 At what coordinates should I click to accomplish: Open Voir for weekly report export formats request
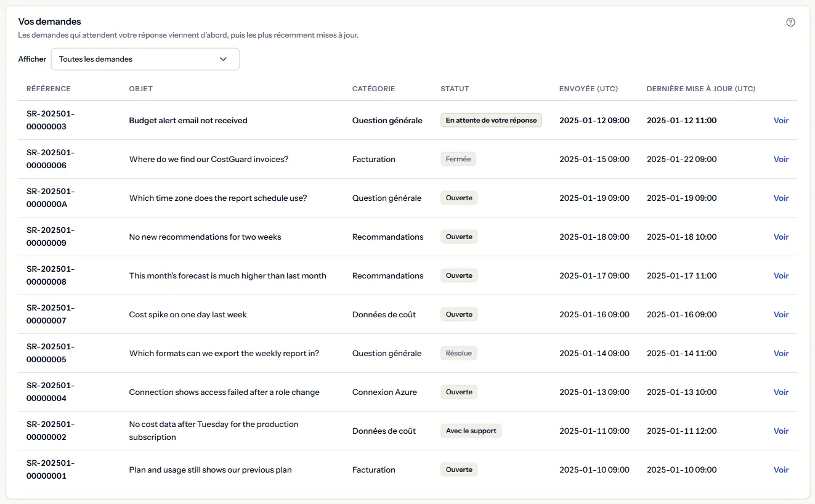[x=781, y=354]
